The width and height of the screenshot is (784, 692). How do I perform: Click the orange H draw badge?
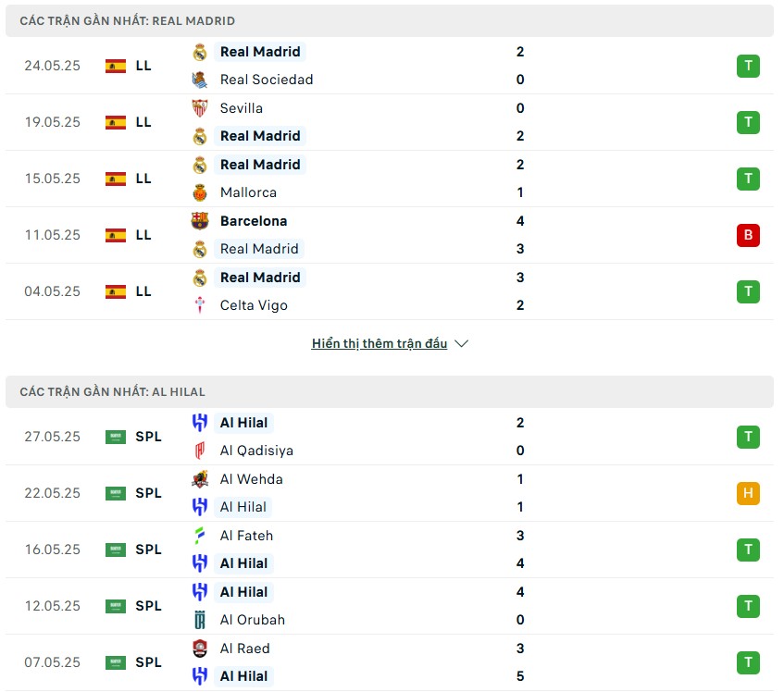click(x=748, y=493)
